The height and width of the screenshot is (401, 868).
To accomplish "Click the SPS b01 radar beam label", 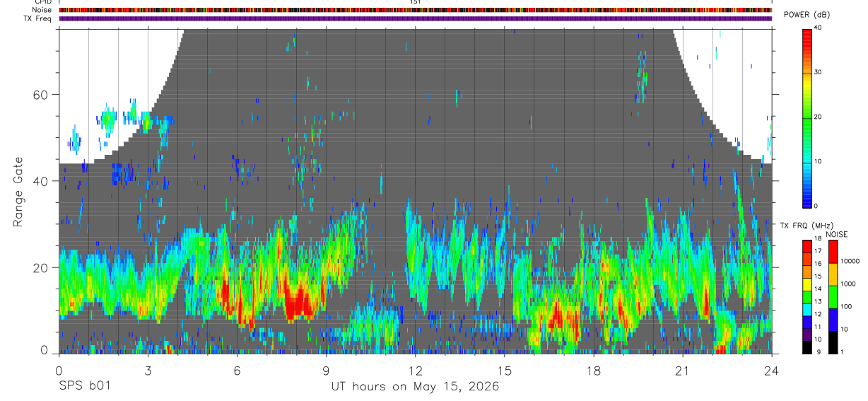I will (83, 387).
